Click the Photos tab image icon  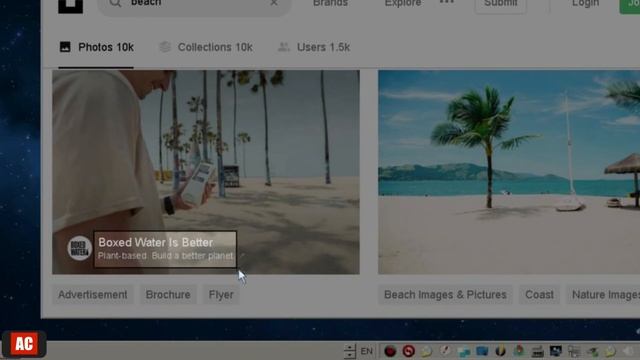click(x=65, y=47)
